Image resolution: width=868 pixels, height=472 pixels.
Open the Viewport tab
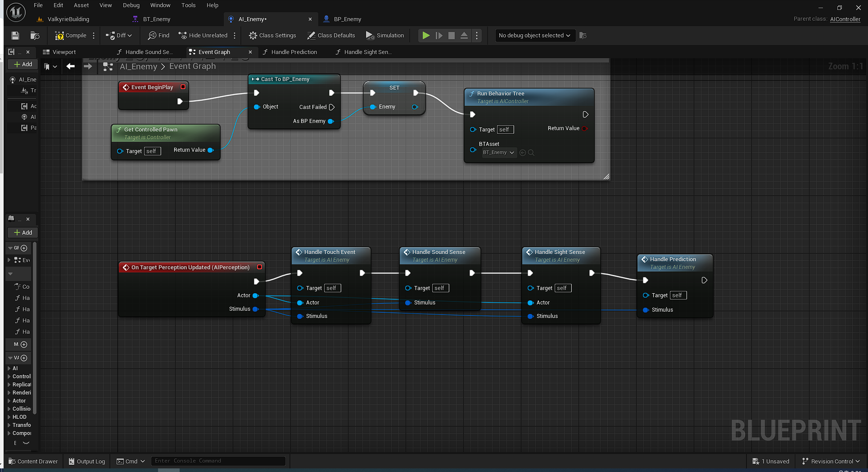[x=64, y=52]
